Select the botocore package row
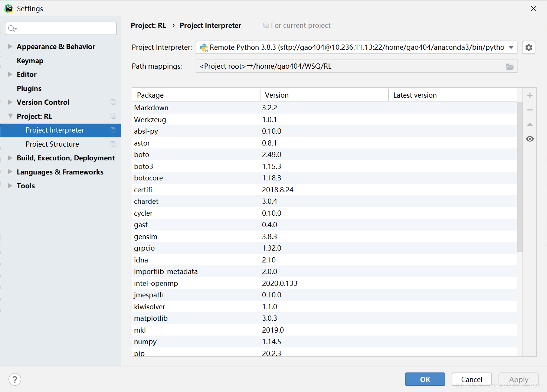The image size is (547, 392). [x=324, y=178]
